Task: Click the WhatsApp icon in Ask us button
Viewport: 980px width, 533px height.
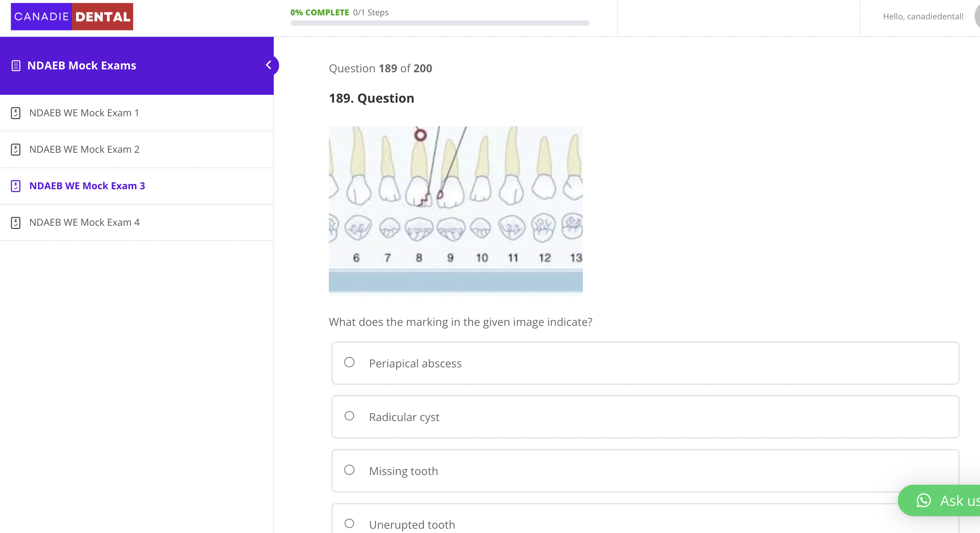Action: coord(924,500)
